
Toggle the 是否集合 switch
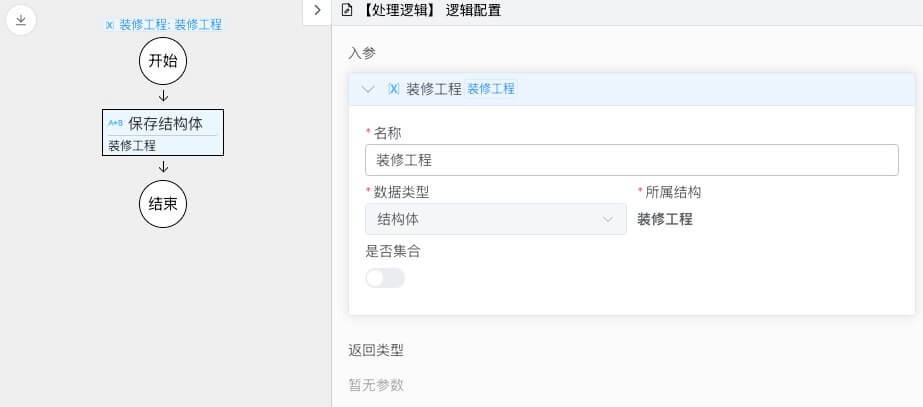tap(385, 278)
